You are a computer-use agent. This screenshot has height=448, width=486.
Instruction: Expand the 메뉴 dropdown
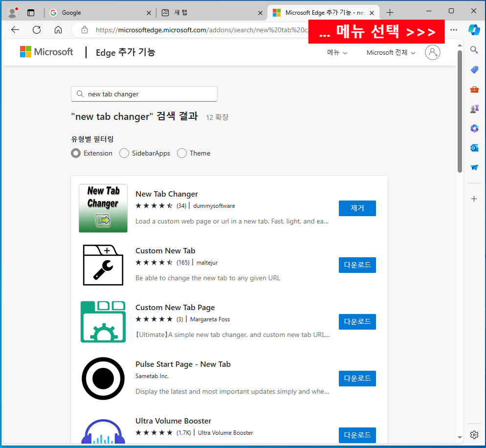pyautogui.click(x=337, y=52)
